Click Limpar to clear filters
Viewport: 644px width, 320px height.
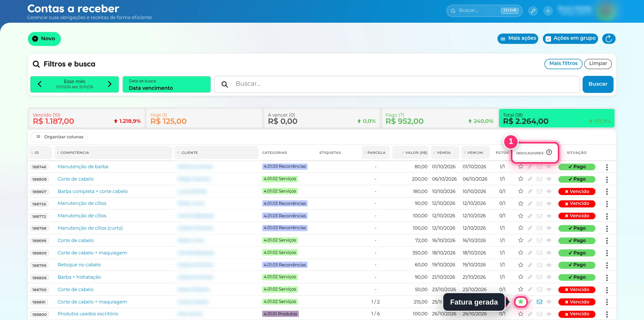point(598,64)
